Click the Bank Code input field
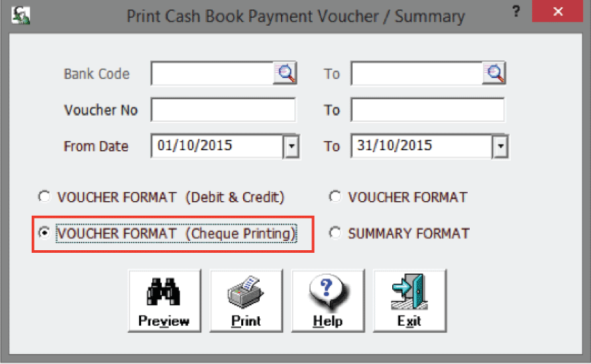This screenshot has height=364, width=591. tap(212, 73)
